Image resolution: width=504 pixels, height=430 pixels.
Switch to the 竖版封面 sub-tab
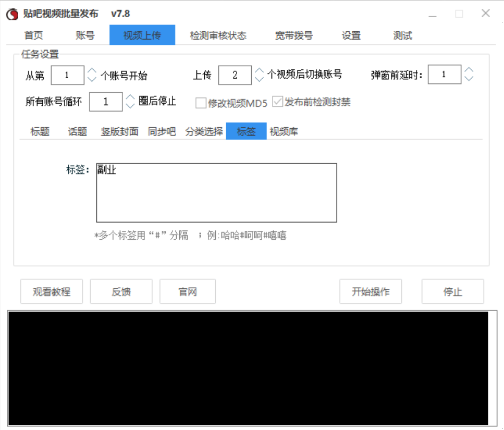coord(119,131)
